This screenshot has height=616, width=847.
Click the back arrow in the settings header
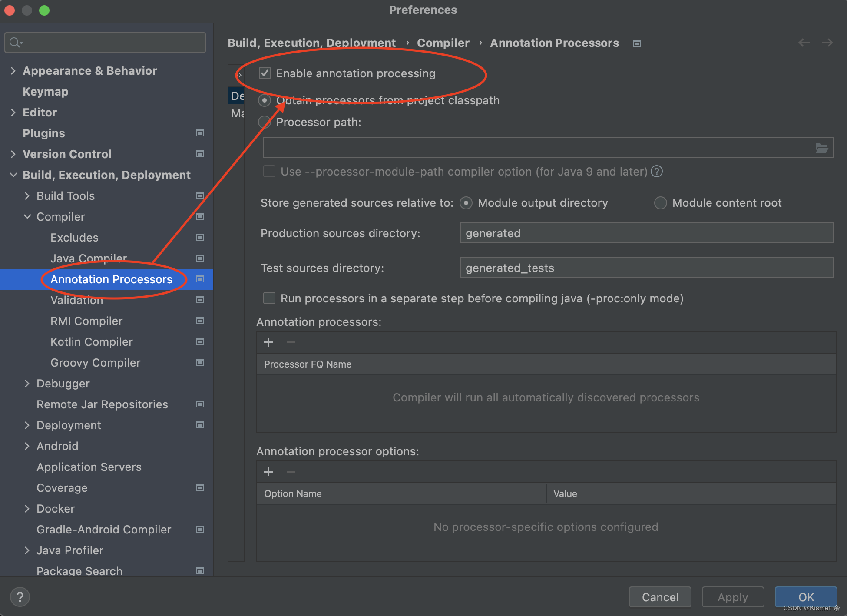(x=804, y=43)
